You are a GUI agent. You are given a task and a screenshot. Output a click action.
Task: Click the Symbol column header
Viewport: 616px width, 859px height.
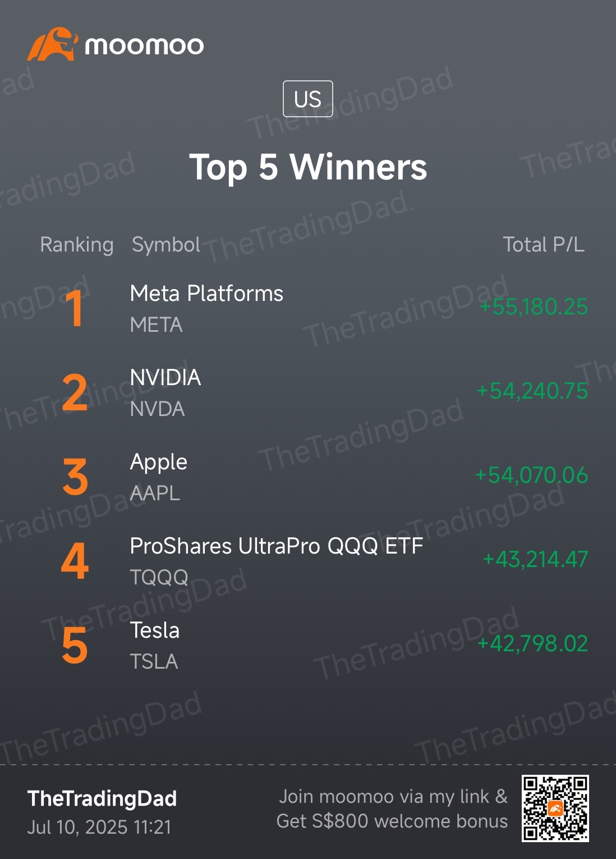point(166,245)
